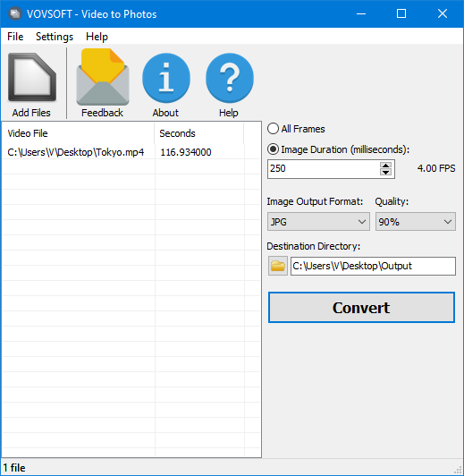Open the Quality 90% dropdown

click(x=416, y=222)
